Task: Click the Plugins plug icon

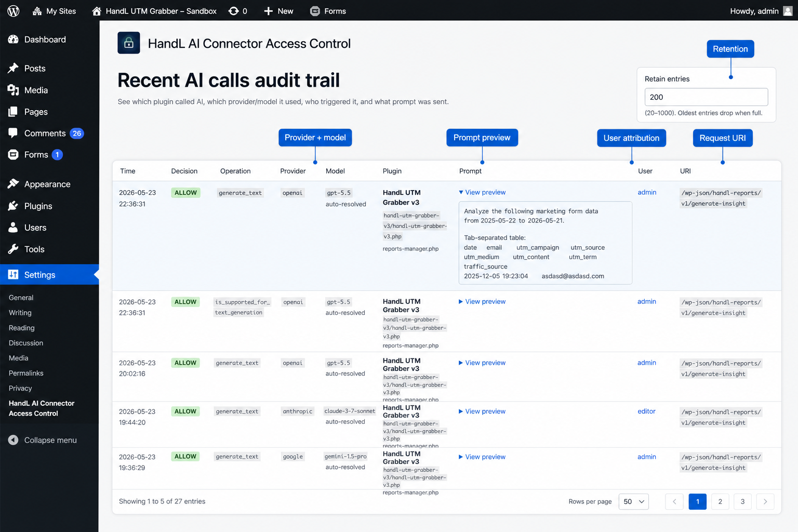Action: pos(14,206)
